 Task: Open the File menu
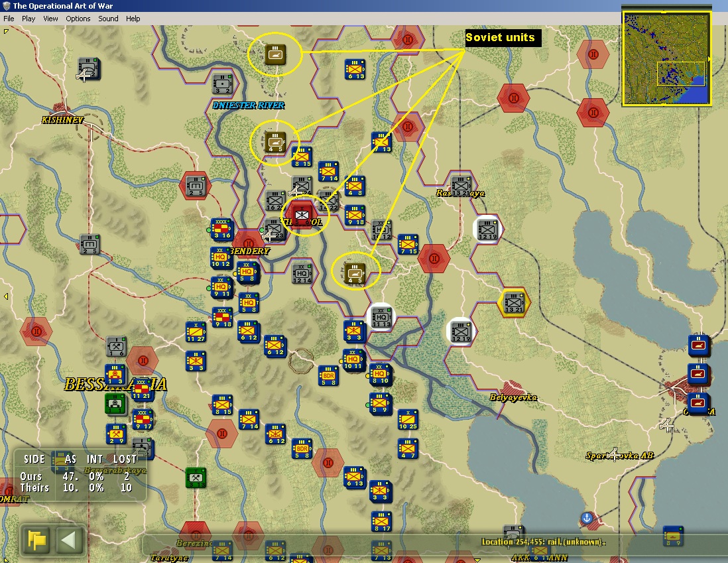click(x=9, y=19)
